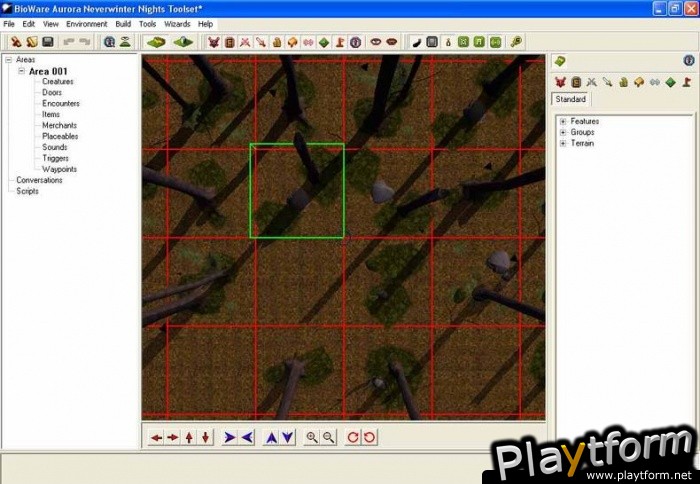The width and height of the screenshot is (700, 484).
Task: Switch to the Standard palette tab
Action: [x=571, y=99]
